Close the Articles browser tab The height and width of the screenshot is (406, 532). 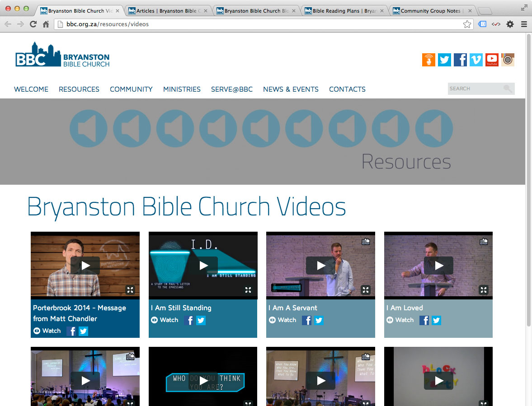click(206, 11)
